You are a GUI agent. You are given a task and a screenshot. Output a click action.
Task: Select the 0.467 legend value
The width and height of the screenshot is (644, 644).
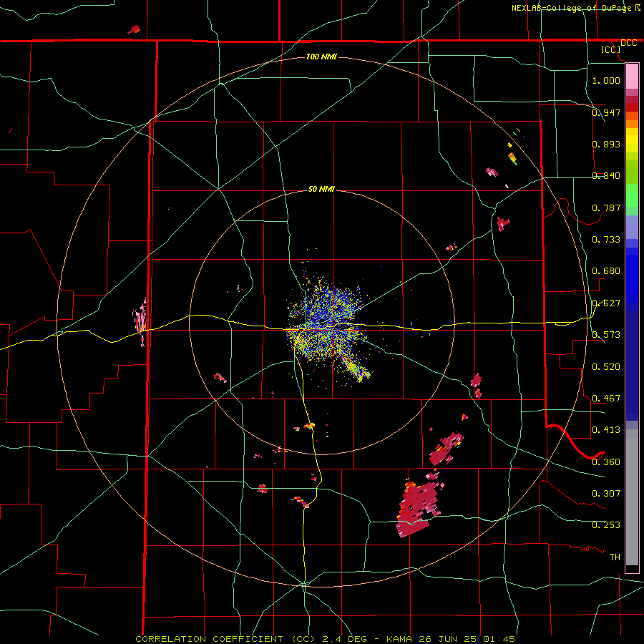click(x=606, y=398)
